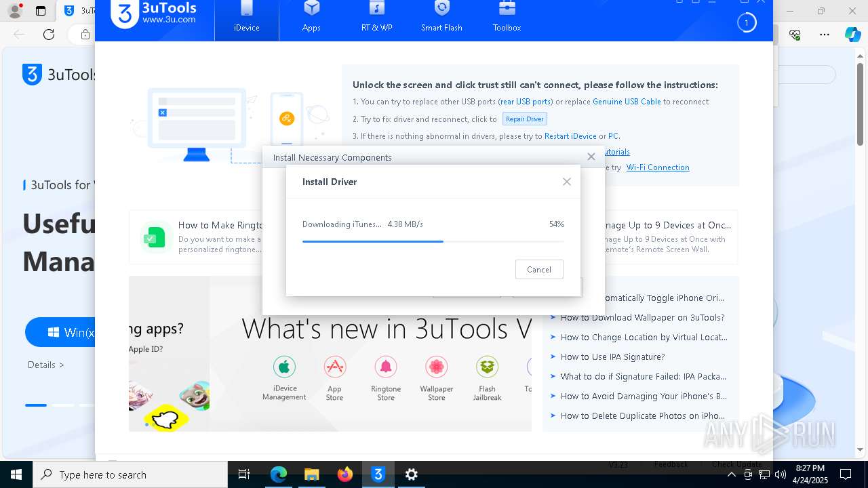Open the Windows Start menu
The width and height of the screenshot is (868, 488).
(x=16, y=474)
